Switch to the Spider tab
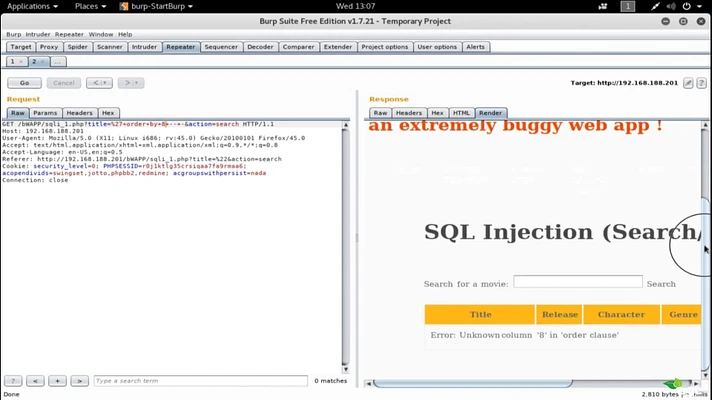The image size is (712, 400). click(78, 47)
